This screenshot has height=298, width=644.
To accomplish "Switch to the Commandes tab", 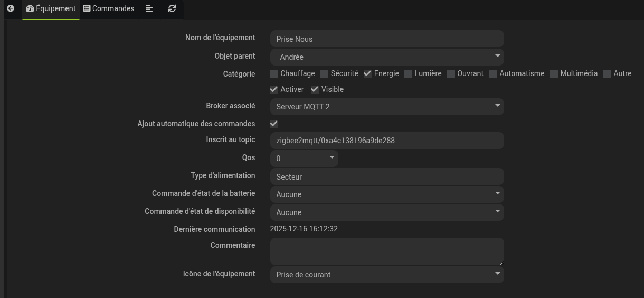I will 109,8.
